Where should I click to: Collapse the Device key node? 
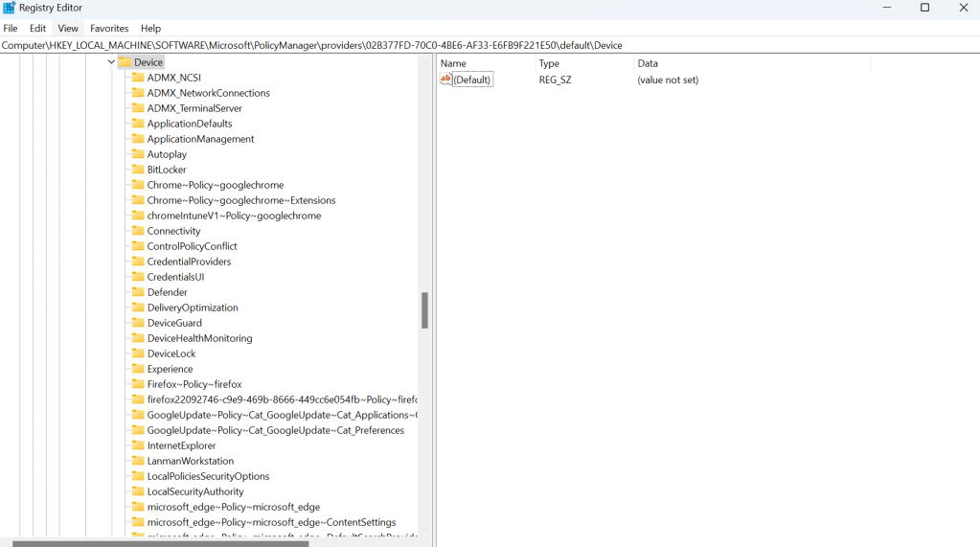[x=111, y=62]
